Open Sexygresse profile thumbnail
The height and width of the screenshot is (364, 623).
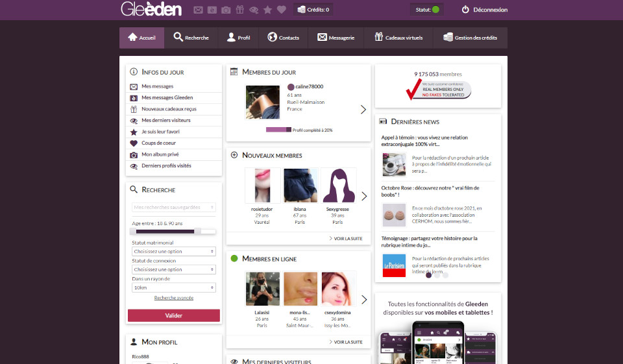pyautogui.click(x=339, y=186)
